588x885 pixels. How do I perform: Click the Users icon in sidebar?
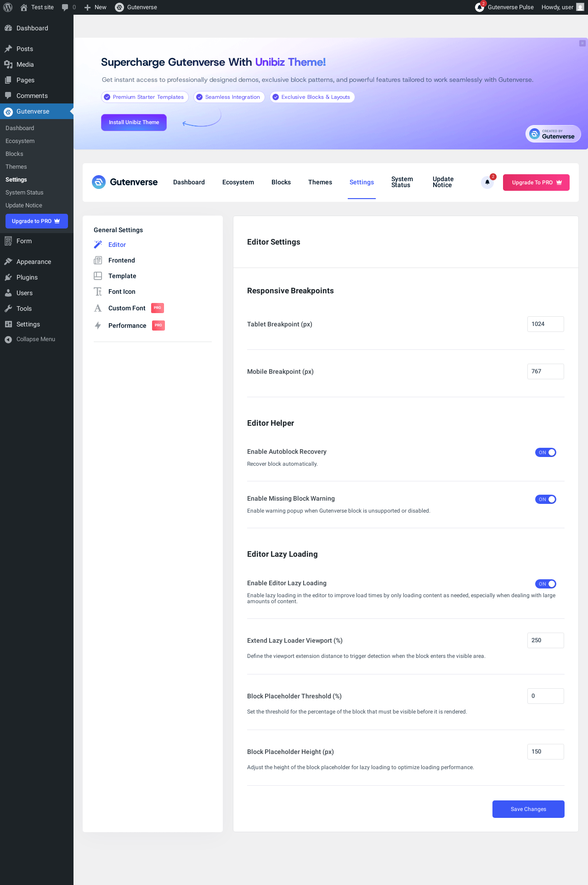click(8, 293)
